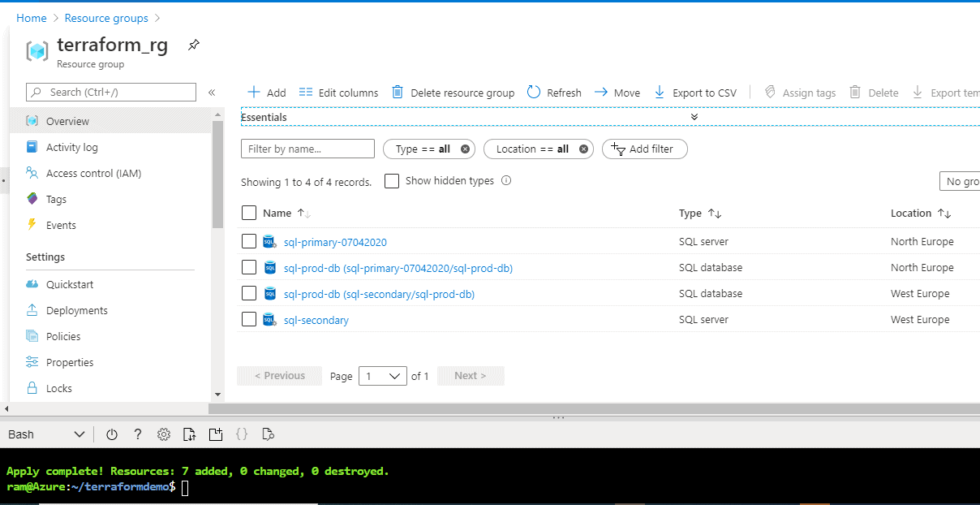The width and height of the screenshot is (980, 505).
Task: Sort by the Name column
Action: 286,214
